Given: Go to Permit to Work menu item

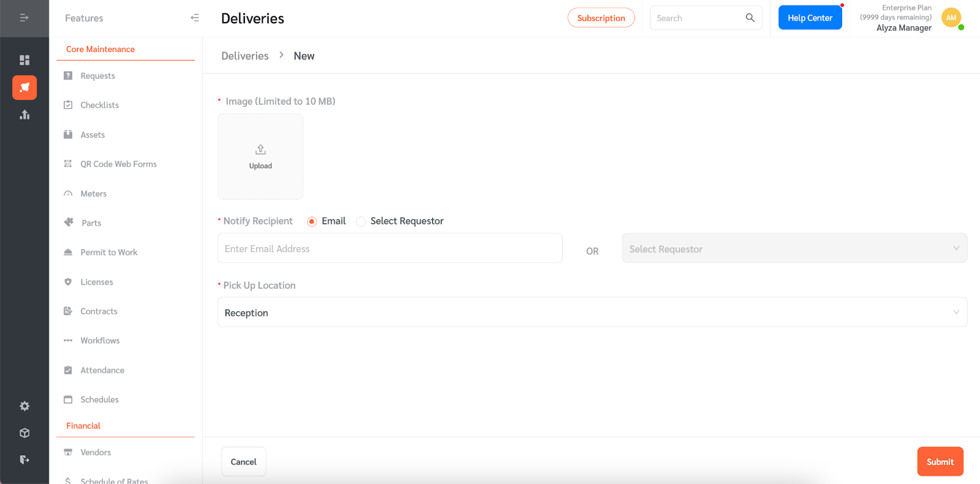Looking at the screenshot, I should pyautogui.click(x=108, y=252).
